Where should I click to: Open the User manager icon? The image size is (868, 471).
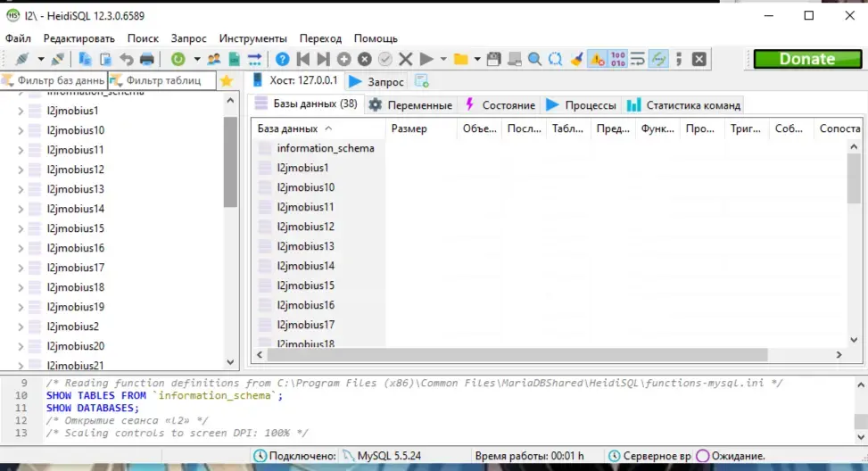tap(214, 59)
